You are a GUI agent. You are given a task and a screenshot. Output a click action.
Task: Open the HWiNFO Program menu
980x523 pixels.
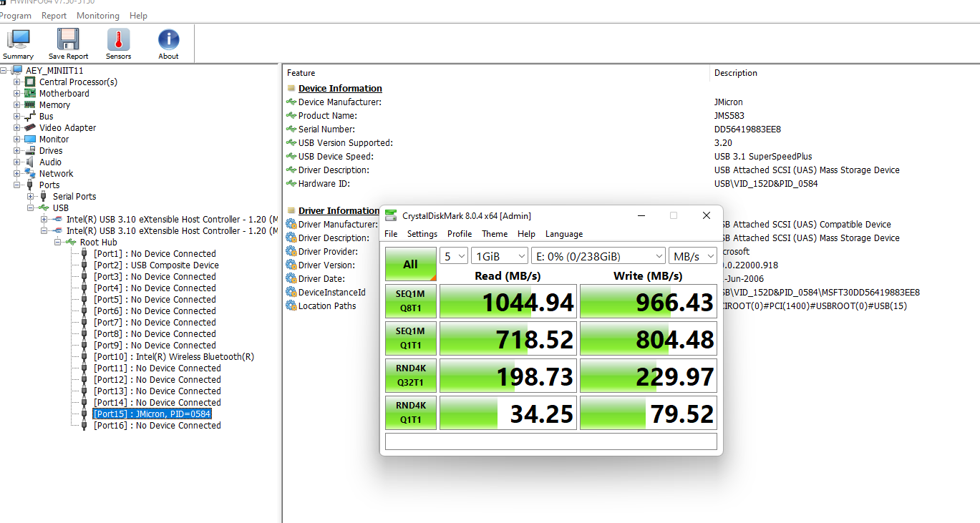[x=16, y=15]
